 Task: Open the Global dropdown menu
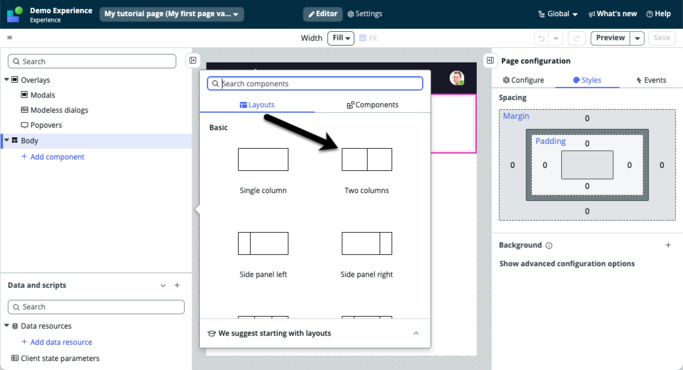pyautogui.click(x=558, y=14)
